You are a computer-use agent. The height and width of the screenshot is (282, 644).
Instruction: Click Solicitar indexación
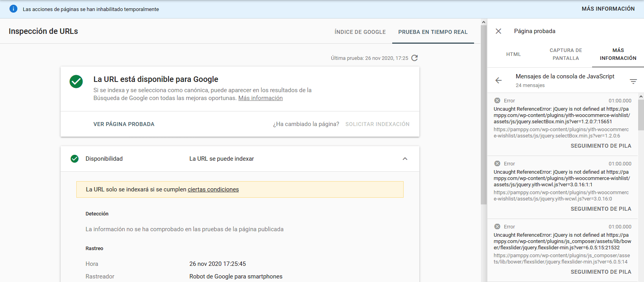point(377,124)
